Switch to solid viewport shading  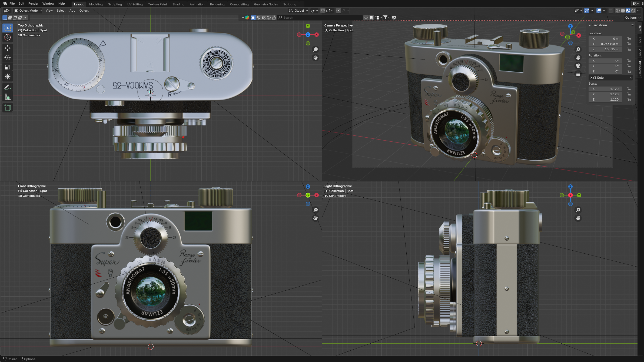[x=623, y=11]
